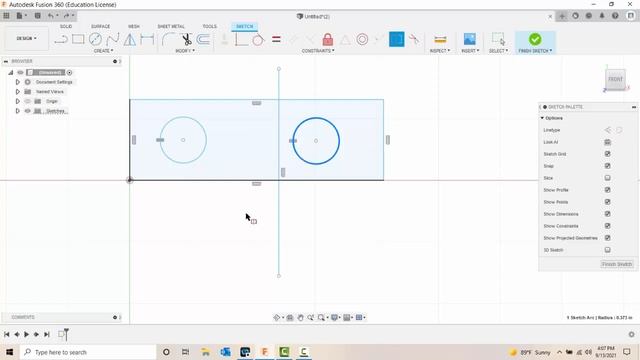Toggle Show Constraints checkbox
The height and width of the screenshot is (360, 640).
(x=607, y=226)
